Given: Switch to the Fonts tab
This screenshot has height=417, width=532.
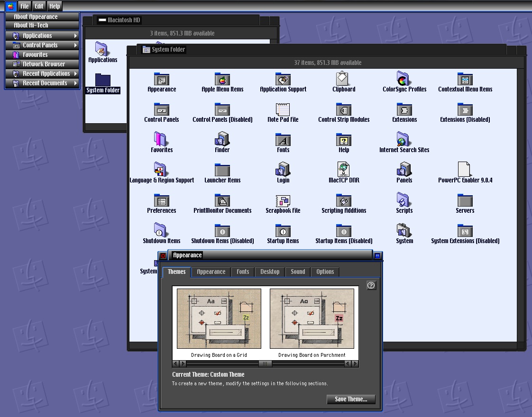Looking at the screenshot, I should 243,272.
